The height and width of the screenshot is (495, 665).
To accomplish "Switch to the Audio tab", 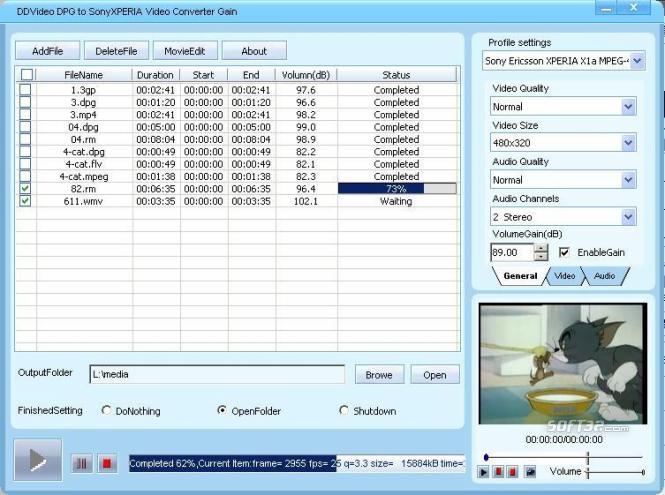I will (604, 276).
